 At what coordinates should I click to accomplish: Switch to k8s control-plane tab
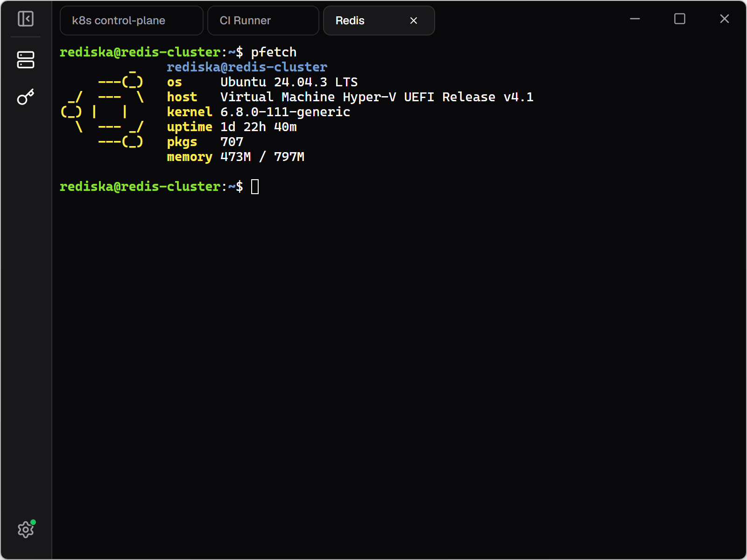click(x=132, y=21)
